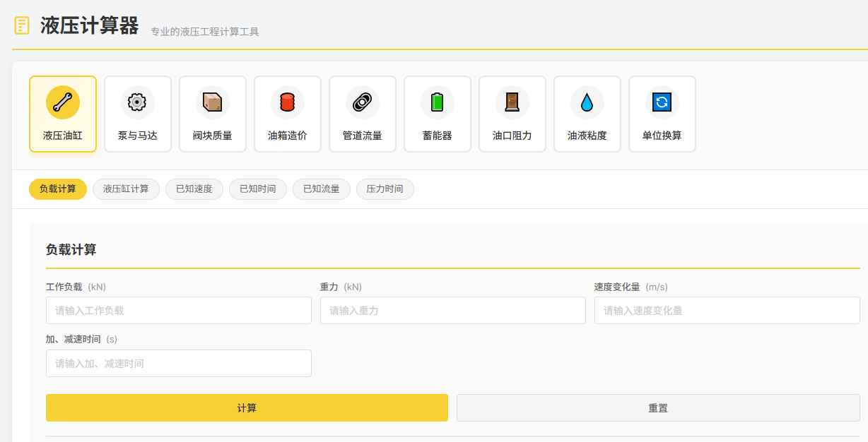Open the 阀块质量 box icon
Image resolution: width=868 pixels, height=442 pixels.
(213, 102)
